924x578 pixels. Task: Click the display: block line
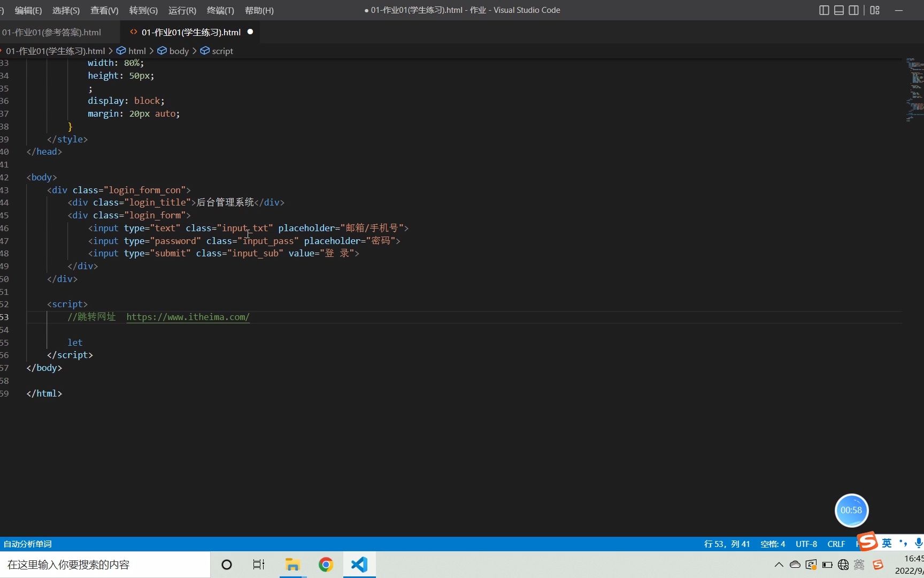coord(126,101)
